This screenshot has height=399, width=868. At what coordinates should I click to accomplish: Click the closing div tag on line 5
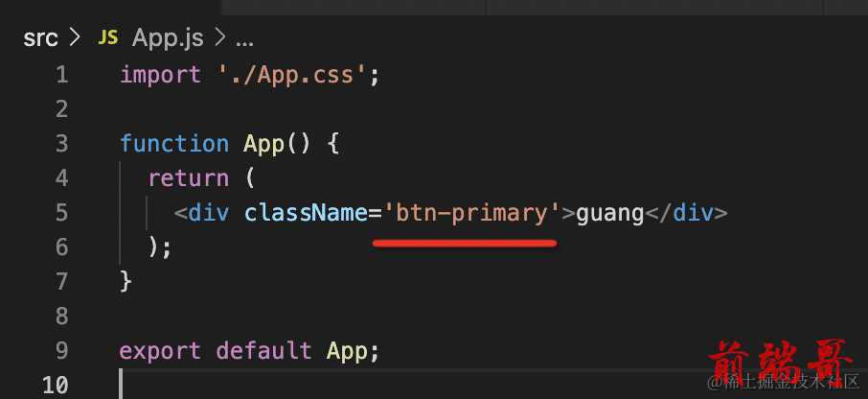[686, 213]
